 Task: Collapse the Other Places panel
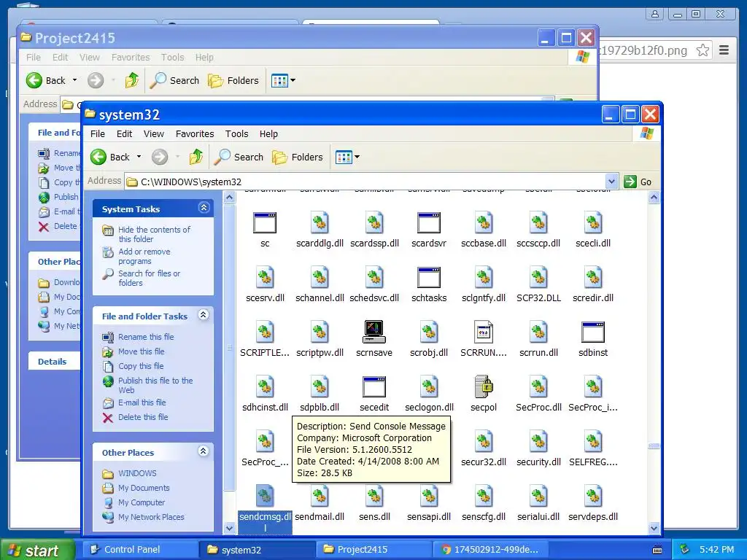[x=204, y=451]
